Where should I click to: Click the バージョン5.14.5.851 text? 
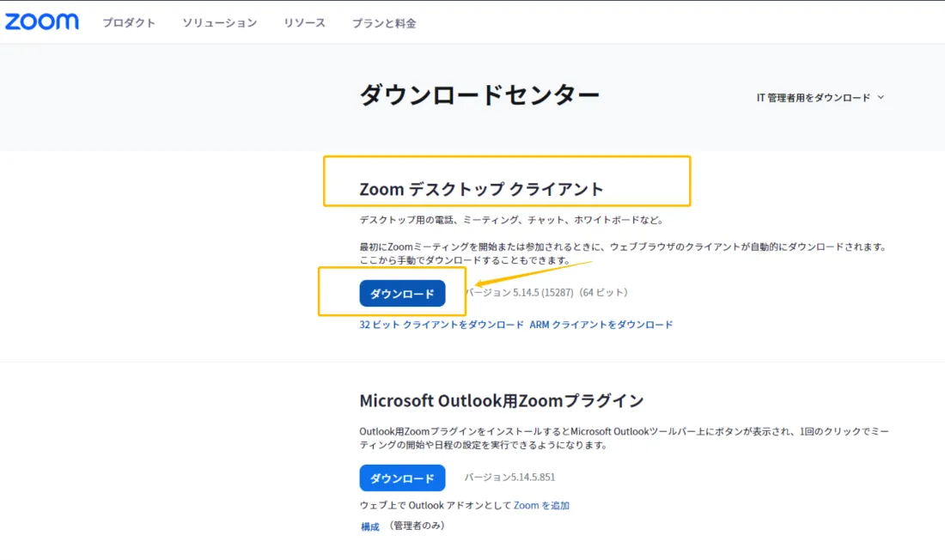(x=509, y=477)
